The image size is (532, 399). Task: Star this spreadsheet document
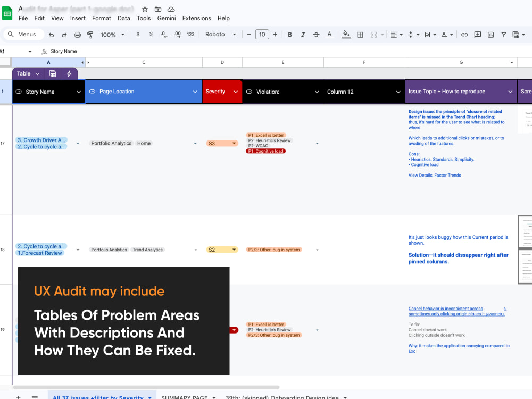pyautogui.click(x=145, y=9)
